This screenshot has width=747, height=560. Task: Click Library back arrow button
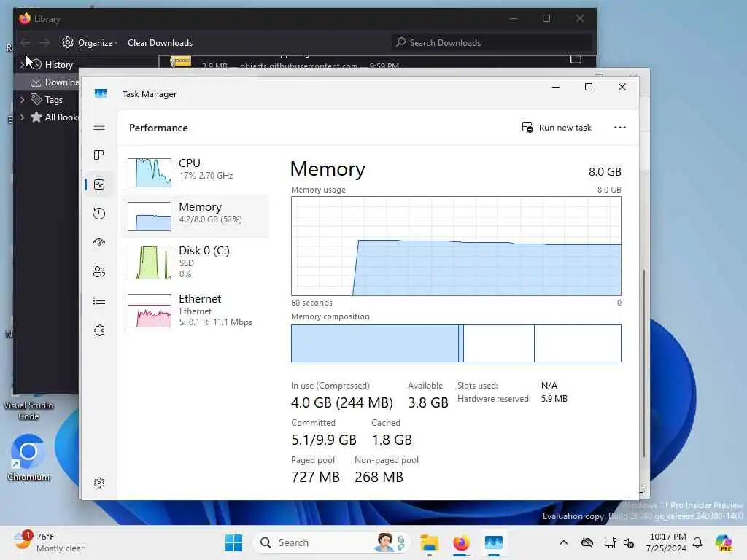coord(26,43)
